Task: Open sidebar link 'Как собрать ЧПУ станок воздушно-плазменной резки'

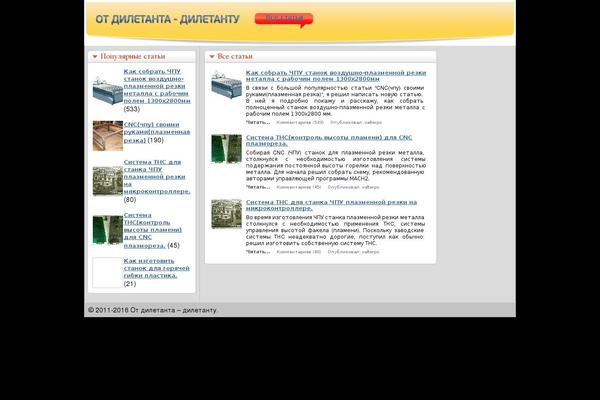Action: point(157,86)
